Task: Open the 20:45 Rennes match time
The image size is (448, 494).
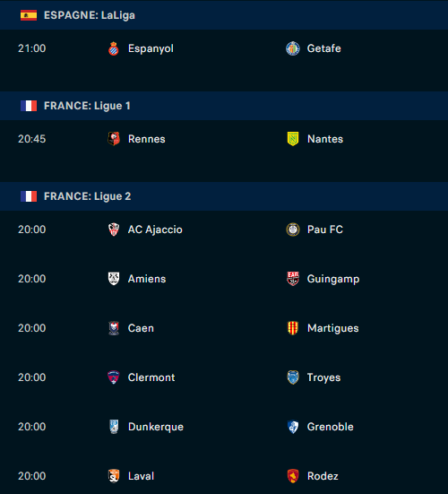Action: [31, 139]
